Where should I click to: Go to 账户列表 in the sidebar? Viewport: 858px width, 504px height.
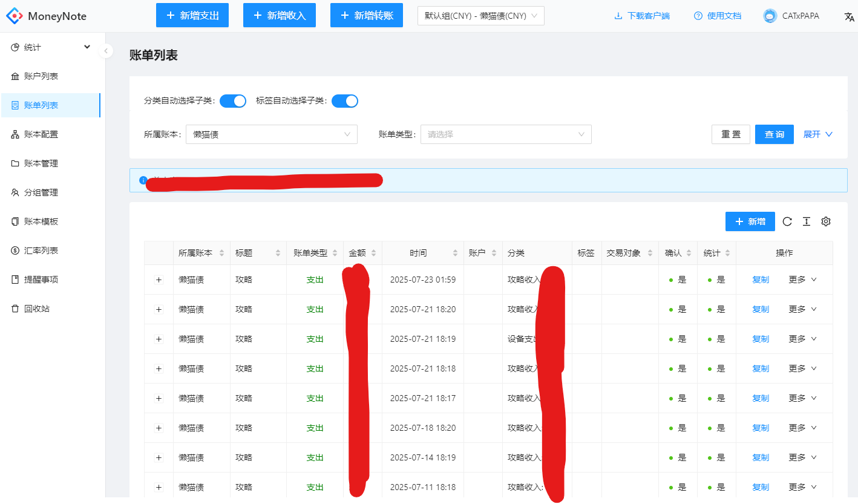(x=51, y=76)
